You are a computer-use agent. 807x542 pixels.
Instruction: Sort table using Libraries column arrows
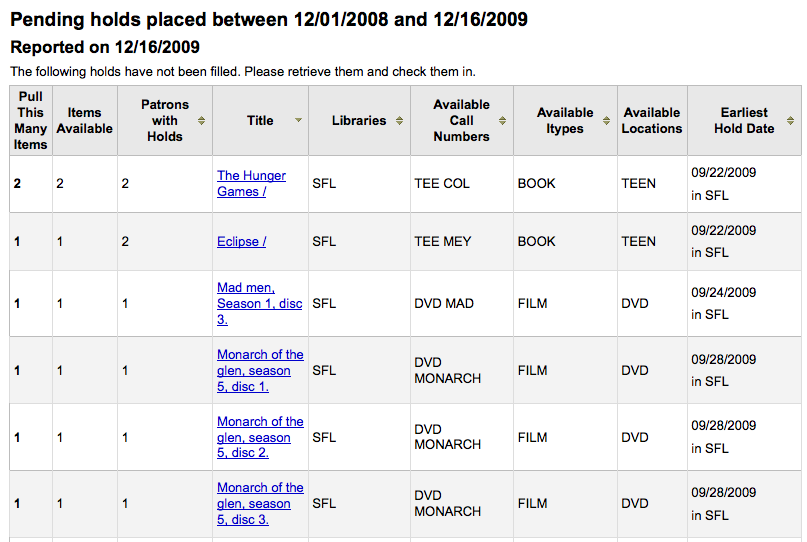pyautogui.click(x=399, y=120)
